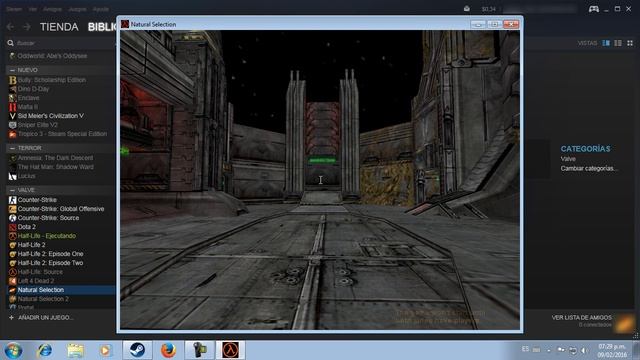This screenshot has width=640, height=360.
Task: Go back with Steam's left arrow
Action: click(11, 27)
